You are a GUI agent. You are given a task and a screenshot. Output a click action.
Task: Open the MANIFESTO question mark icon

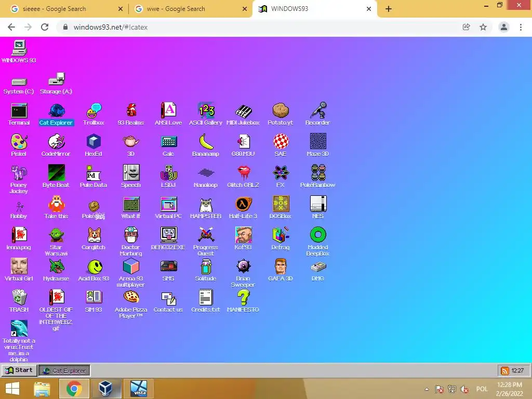coord(243,301)
